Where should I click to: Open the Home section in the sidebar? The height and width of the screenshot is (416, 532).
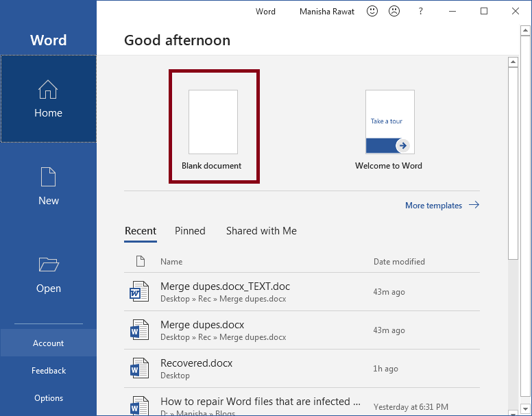click(x=48, y=99)
